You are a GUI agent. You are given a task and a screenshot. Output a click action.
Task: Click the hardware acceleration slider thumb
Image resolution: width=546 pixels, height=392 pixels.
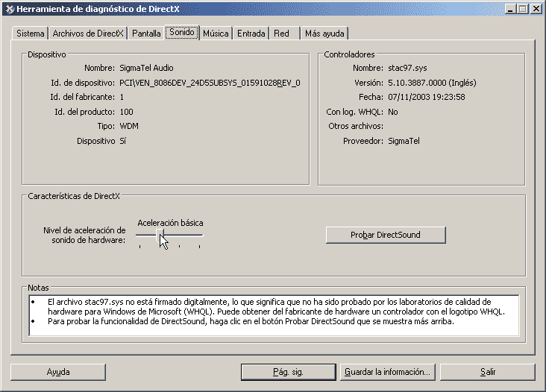pos(160,235)
